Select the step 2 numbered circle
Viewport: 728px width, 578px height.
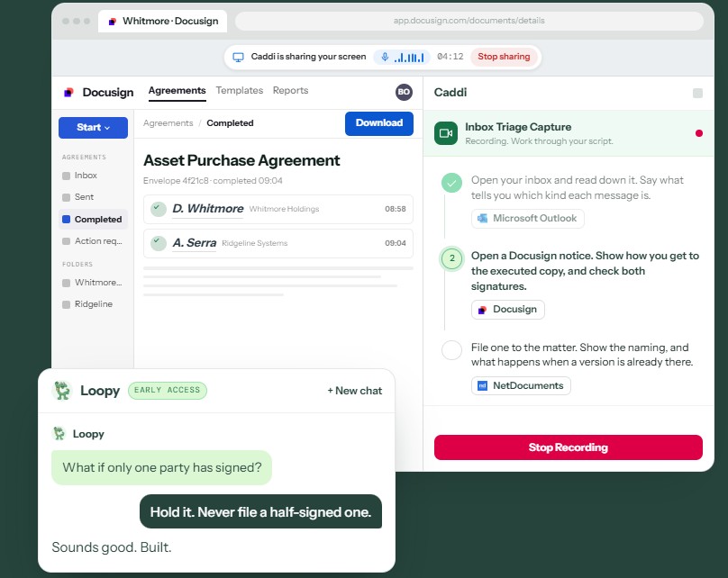point(451,258)
